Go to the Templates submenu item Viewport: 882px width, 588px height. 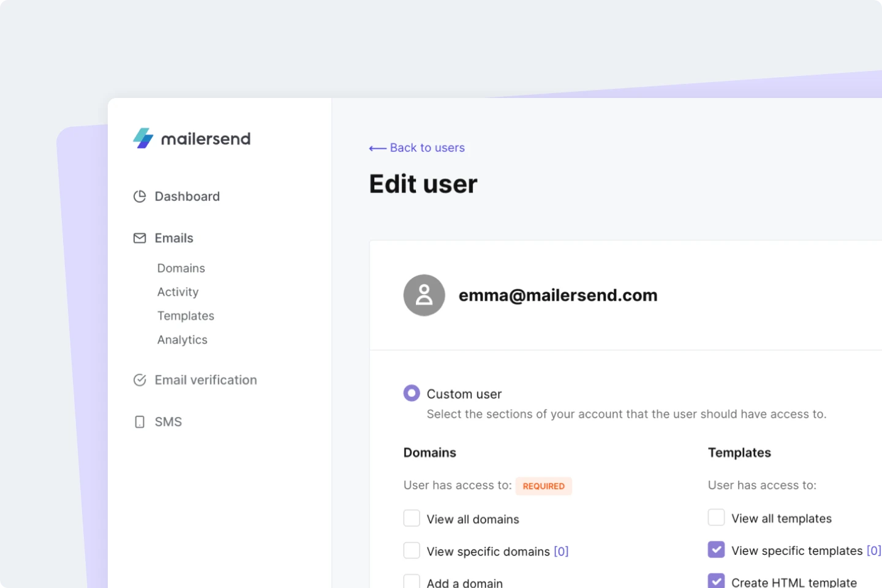186,316
